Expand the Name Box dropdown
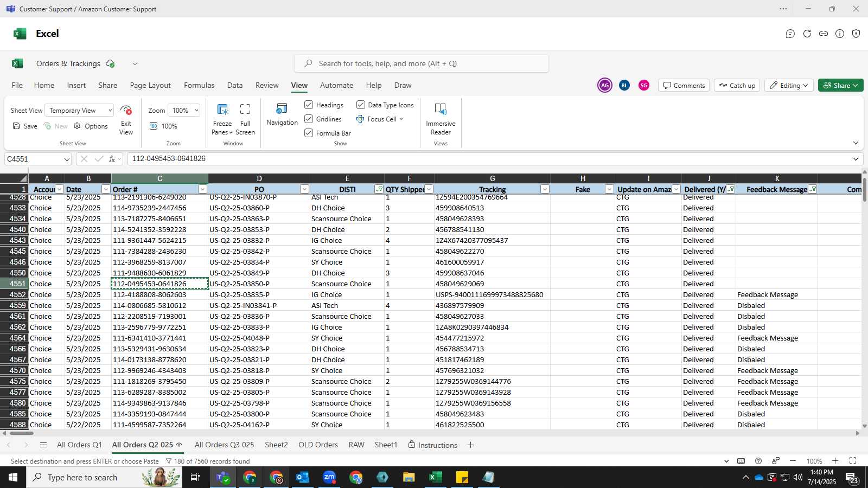The width and height of the screenshot is (868, 488). [67, 159]
